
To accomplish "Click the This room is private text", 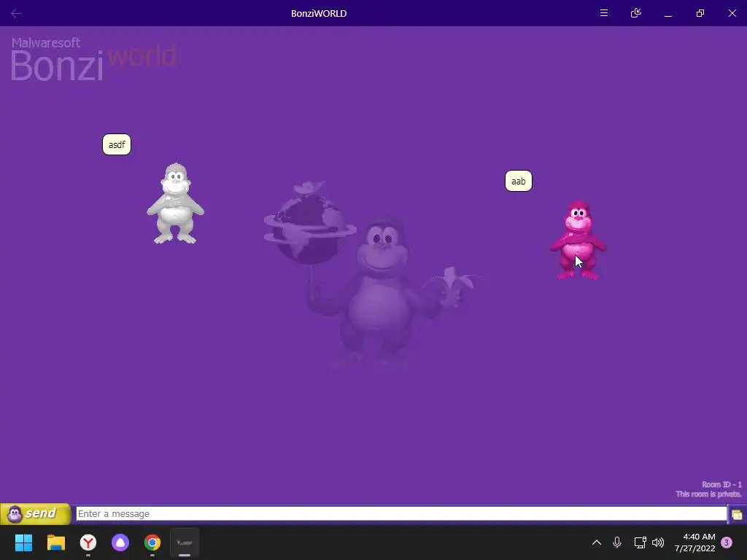I will click(x=709, y=494).
